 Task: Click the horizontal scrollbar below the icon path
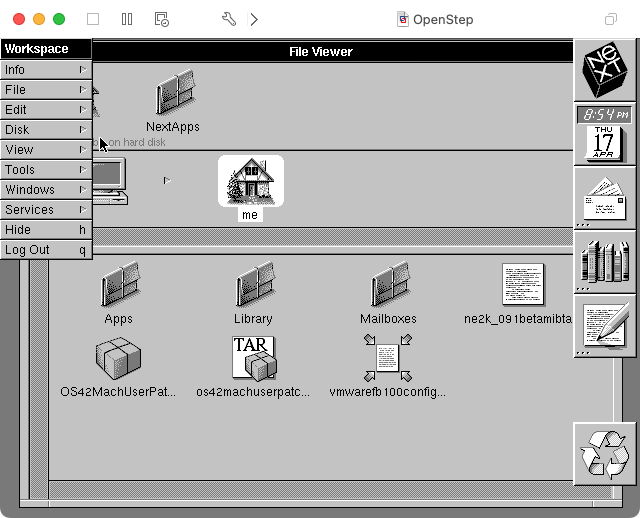click(x=332, y=237)
